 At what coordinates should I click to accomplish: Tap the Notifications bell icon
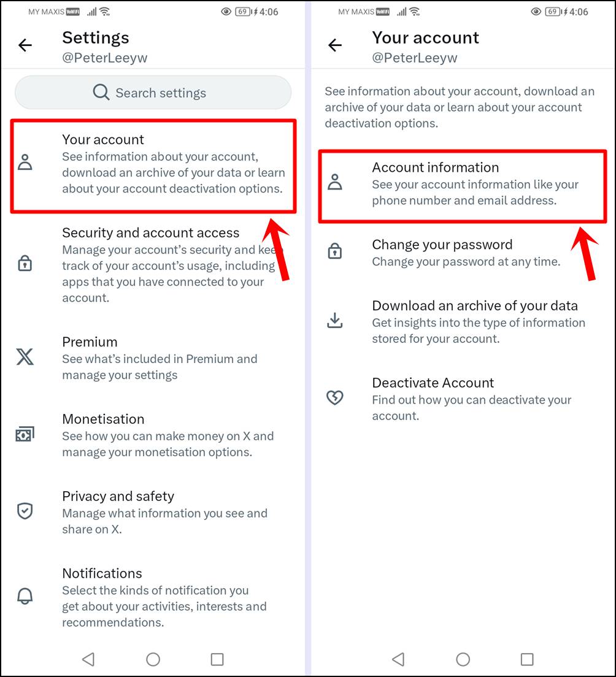click(x=25, y=595)
